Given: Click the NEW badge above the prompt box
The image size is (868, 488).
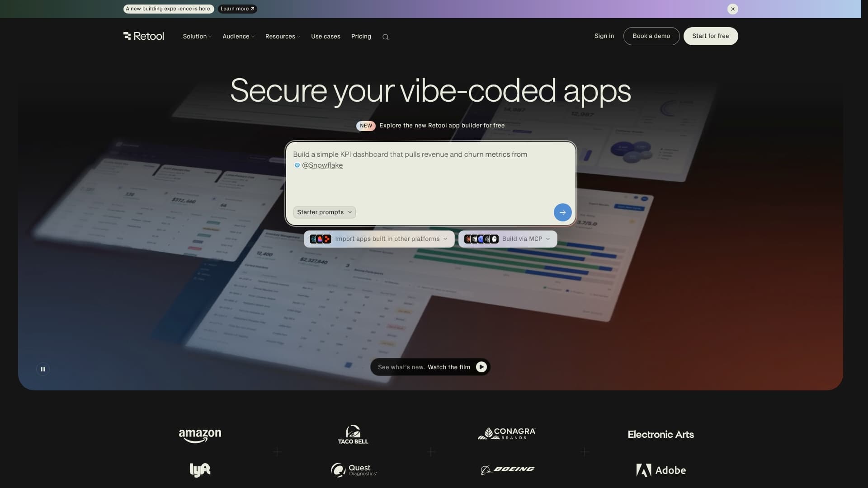Looking at the screenshot, I should (366, 126).
